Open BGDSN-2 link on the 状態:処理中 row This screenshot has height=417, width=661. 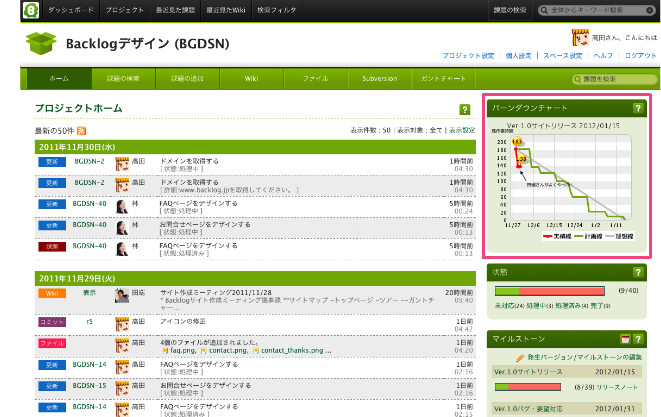pos(89,161)
